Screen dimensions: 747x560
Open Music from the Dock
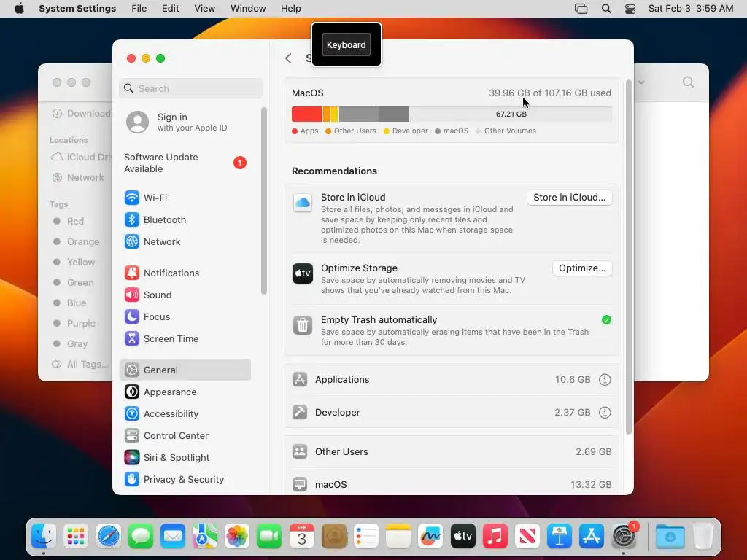pos(495,537)
